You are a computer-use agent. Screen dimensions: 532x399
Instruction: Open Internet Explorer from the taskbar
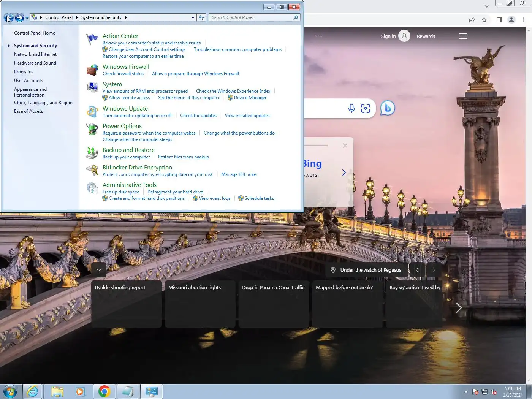pos(33,391)
